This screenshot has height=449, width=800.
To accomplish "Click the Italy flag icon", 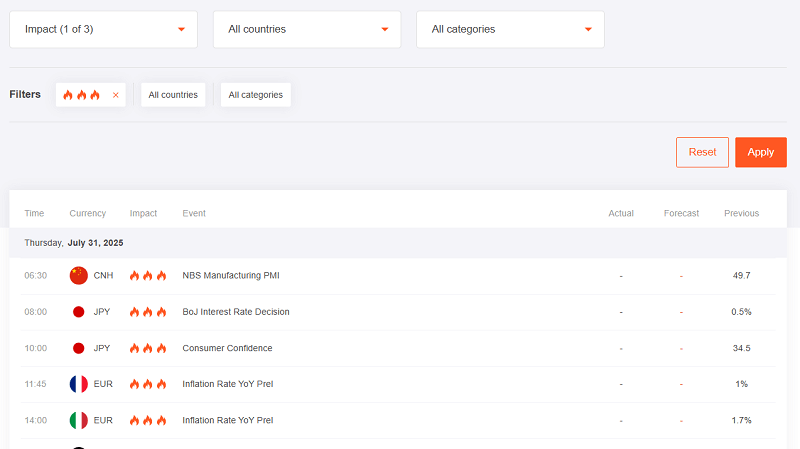I will [79, 420].
